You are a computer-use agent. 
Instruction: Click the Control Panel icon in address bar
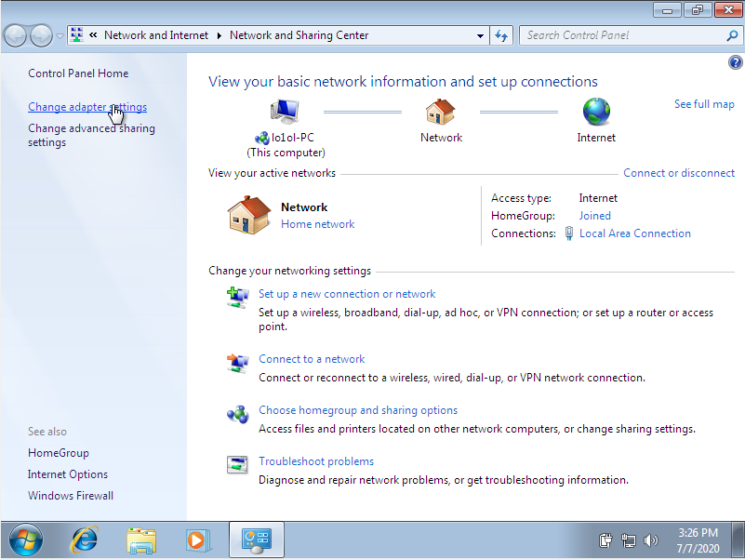point(77,34)
